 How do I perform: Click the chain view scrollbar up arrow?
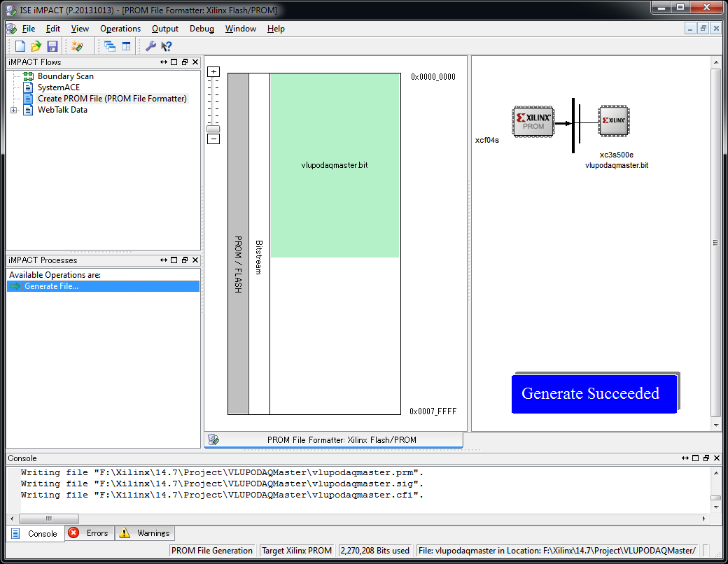pyautogui.click(x=716, y=62)
